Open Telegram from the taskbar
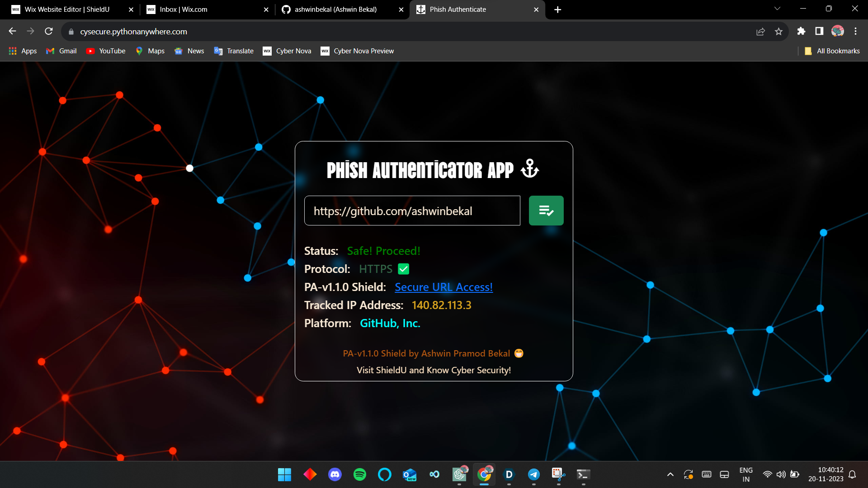This screenshot has width=868, height=488. coord(533,474)
